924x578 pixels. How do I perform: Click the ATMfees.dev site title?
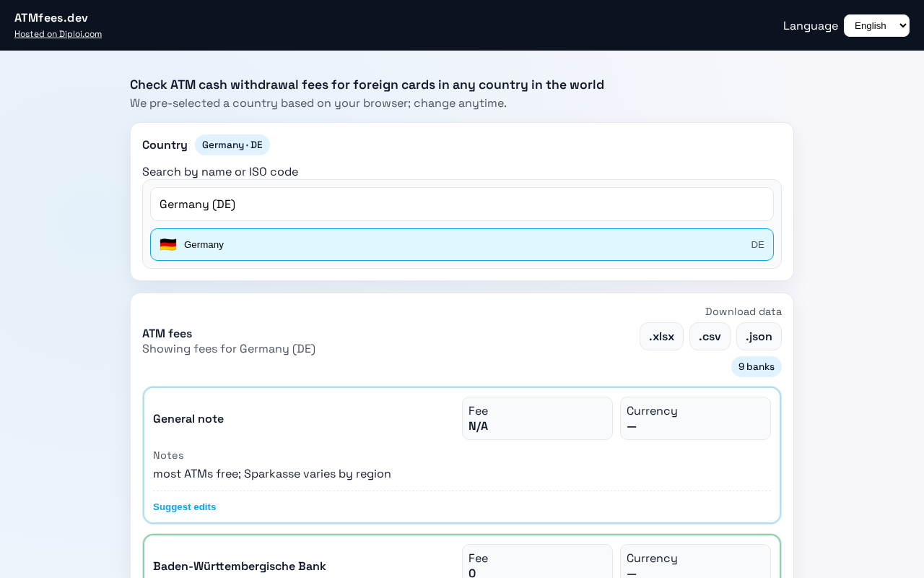(x=51, y=18)
